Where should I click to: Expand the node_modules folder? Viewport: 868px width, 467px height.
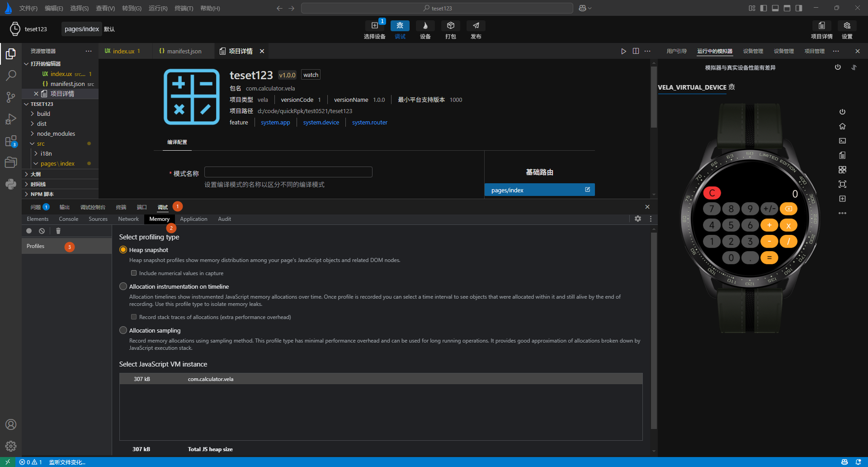pos(56,133)
